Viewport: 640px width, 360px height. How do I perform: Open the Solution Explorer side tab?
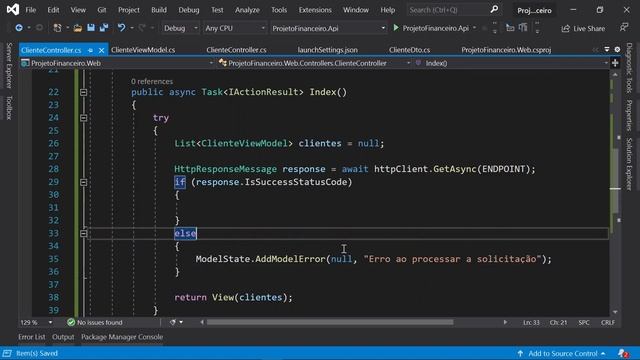pyautogui.click(x=629, y=164)
